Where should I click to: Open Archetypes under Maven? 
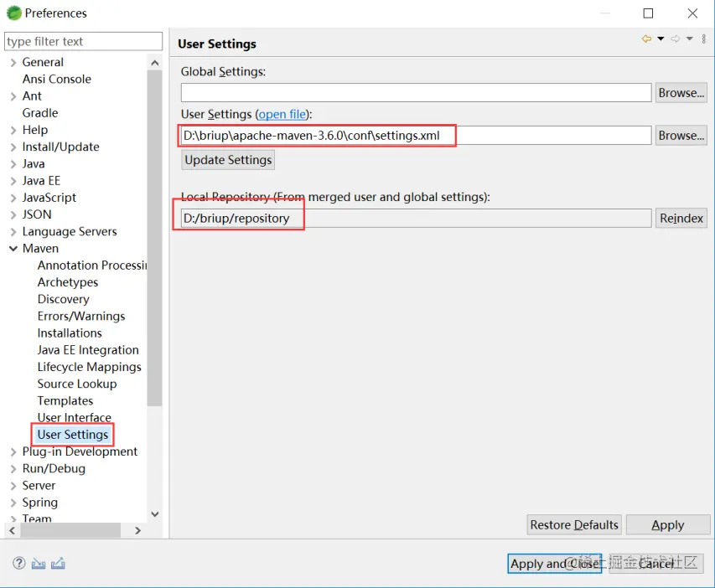click(68, 282)
